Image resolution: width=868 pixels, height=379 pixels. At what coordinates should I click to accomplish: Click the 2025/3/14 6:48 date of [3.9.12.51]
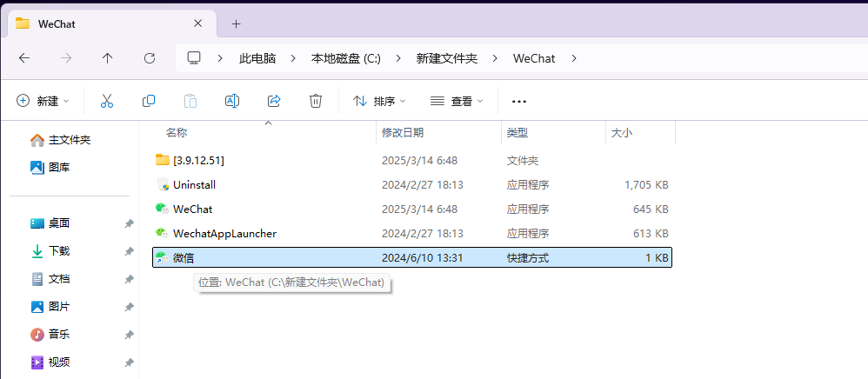click(419, 161)
